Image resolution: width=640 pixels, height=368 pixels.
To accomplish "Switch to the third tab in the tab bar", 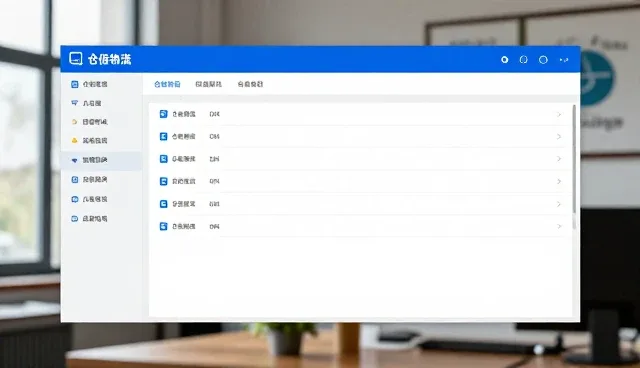I will click(x=250, y=84).
